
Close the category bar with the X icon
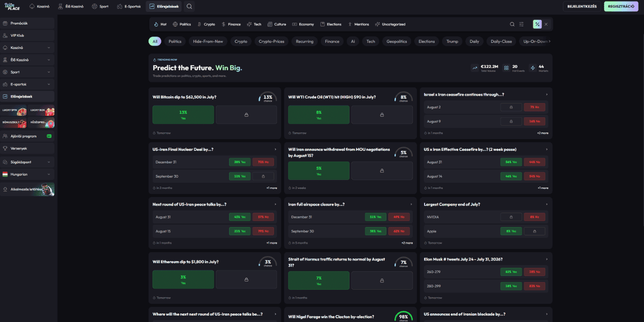click(546, 24)
